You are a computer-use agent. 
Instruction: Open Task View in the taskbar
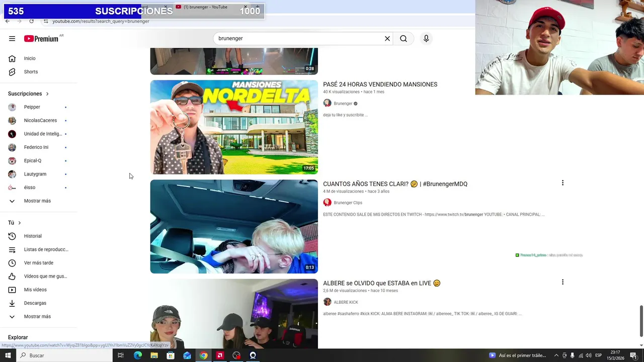(x=121, y=355)
